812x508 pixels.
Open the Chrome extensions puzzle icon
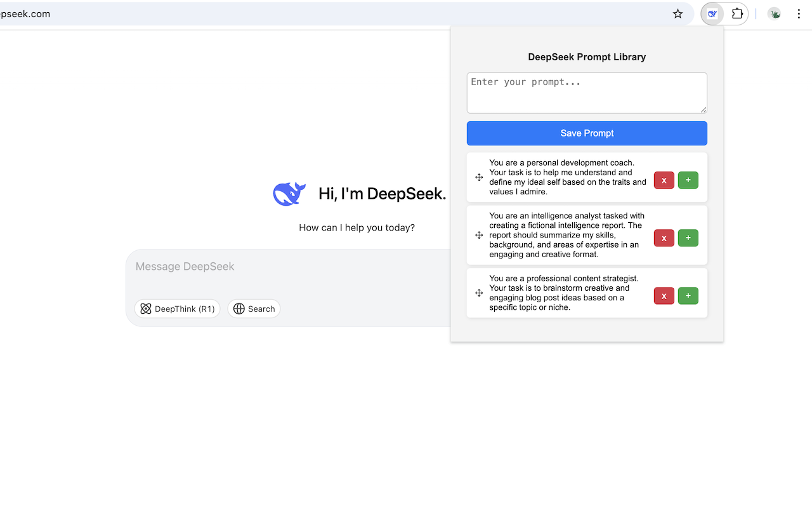click(737, 13)
